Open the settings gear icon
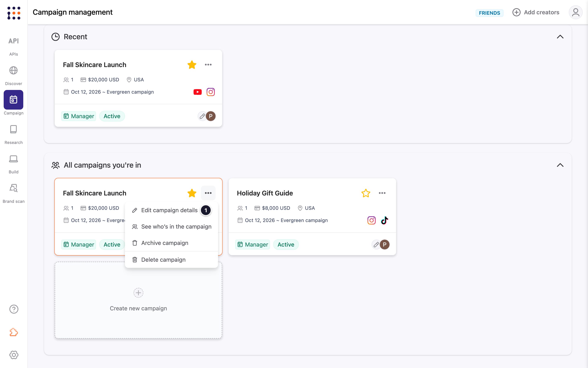Image resolution: width=588 pixels, height=368 pixels. point(14,355)
